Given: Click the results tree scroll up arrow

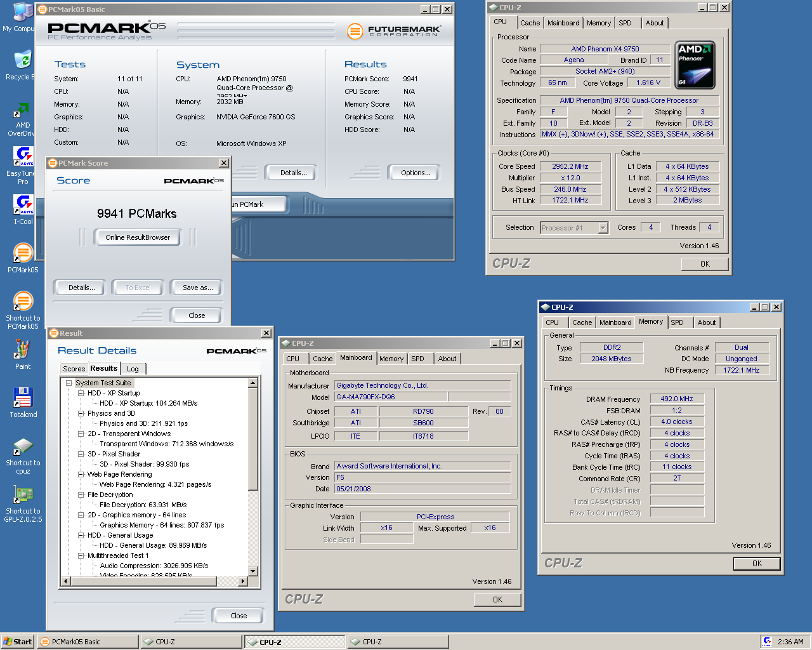Looking at the screenshot, I should (x=252, y=383).
